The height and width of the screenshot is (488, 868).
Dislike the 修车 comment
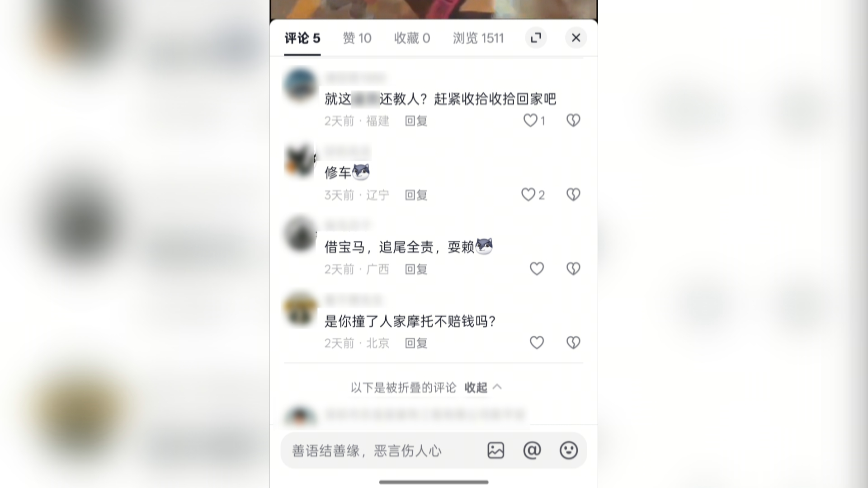573,195
